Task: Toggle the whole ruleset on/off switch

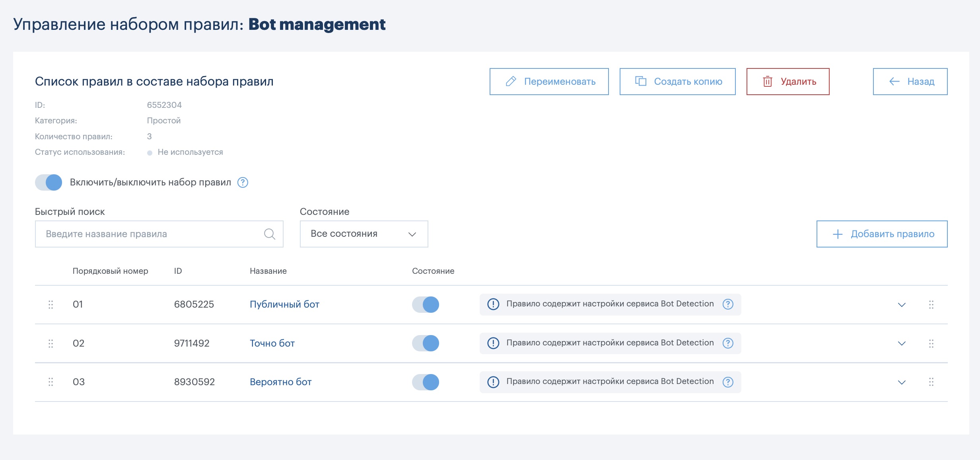Action: coord(49,182)
